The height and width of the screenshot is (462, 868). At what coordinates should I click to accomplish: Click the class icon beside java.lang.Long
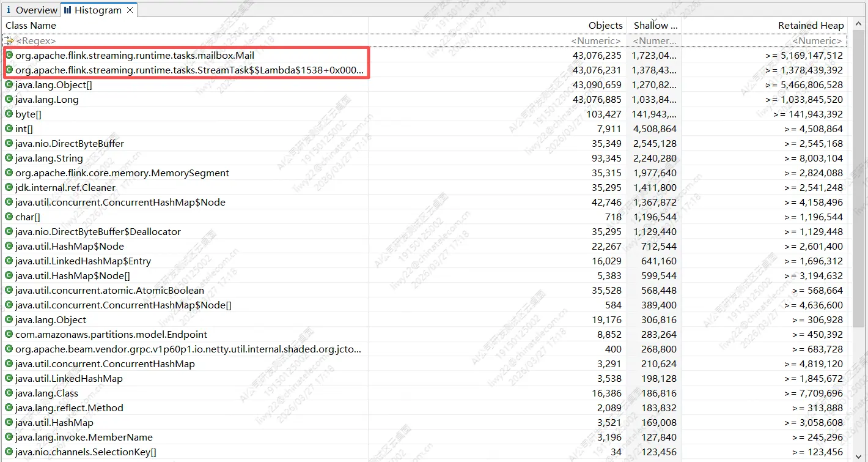tap(9, 99)
